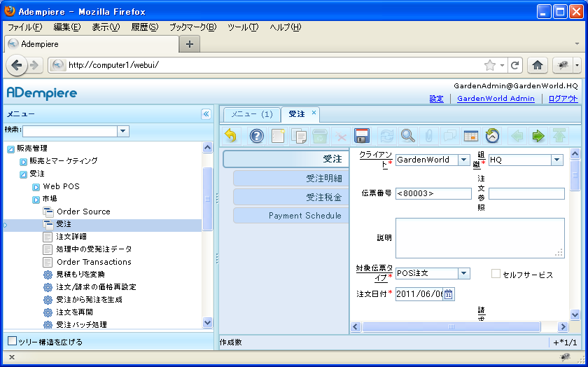Click the gear icon for 見積もりを変換

click(x=48, y=275)
